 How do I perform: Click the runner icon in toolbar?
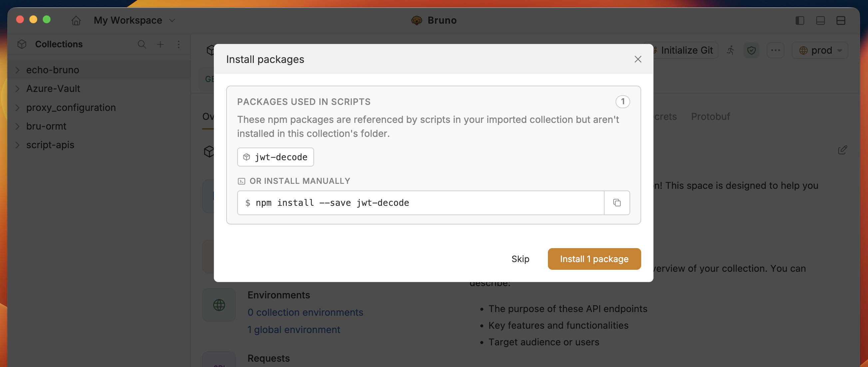730,50
